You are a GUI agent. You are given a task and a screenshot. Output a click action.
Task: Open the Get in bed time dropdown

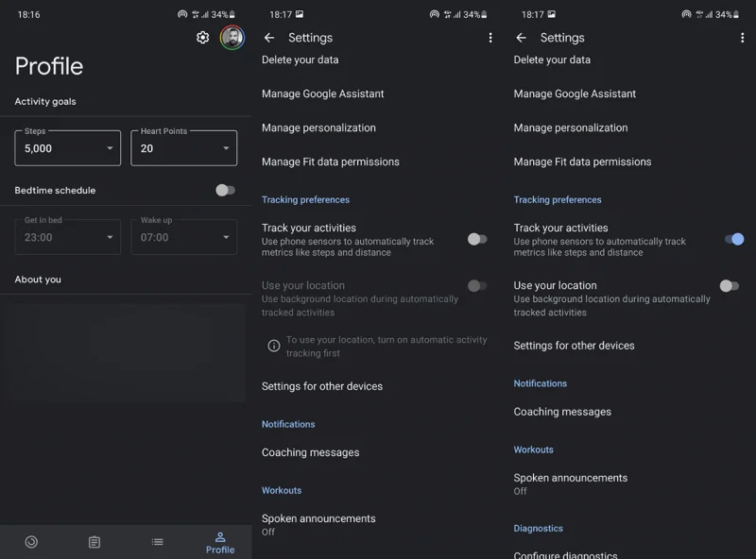67,237
